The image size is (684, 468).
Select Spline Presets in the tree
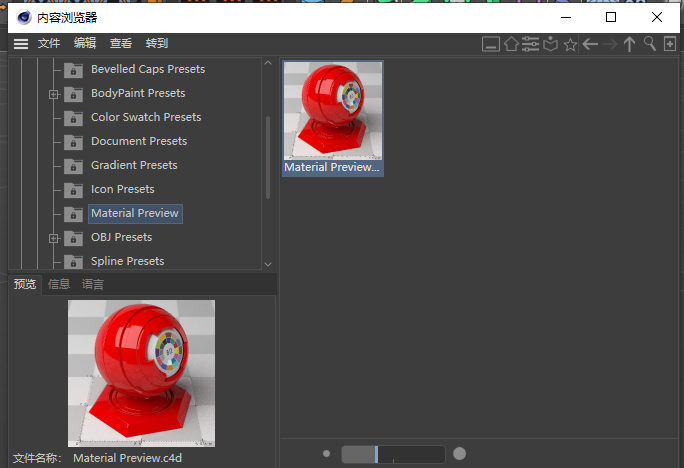point(127,261)
